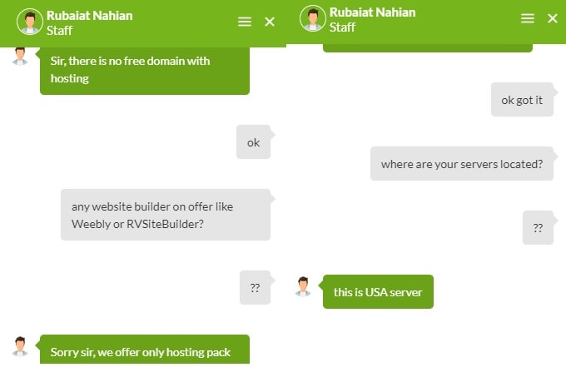The image size is (566, 392).
Task: Click 'Staff' label in right chat header
Action: coord(342,27)
